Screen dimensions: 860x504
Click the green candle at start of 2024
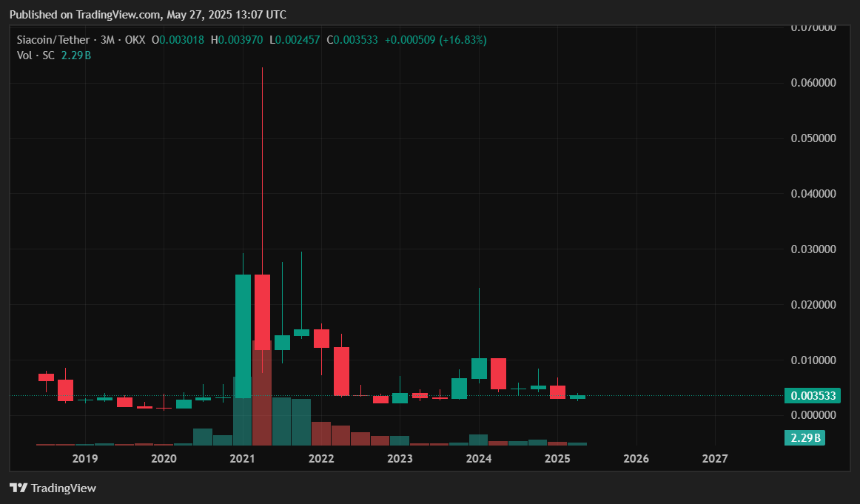pos(479,368)
